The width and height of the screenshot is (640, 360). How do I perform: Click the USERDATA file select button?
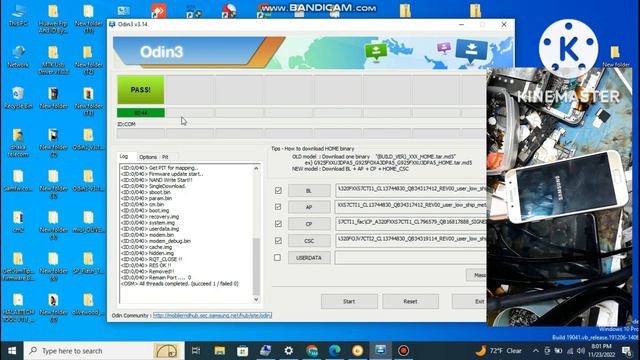pos(309,258)
